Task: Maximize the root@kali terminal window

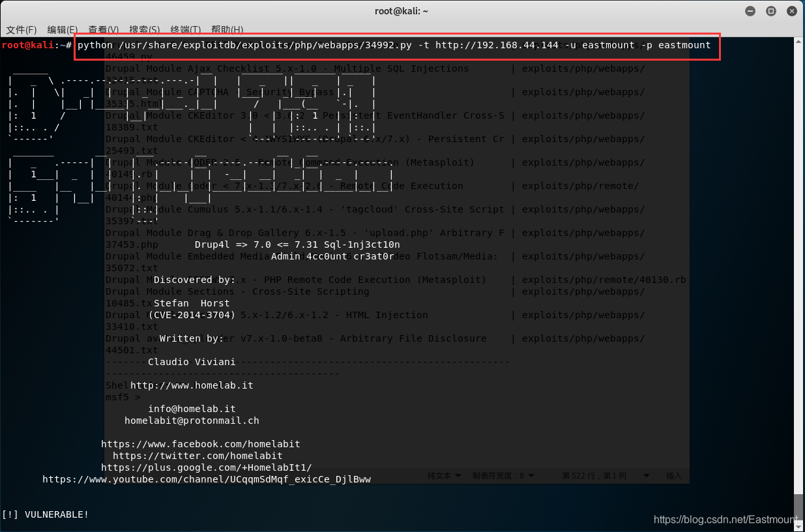Action: (x=771, y=11)
